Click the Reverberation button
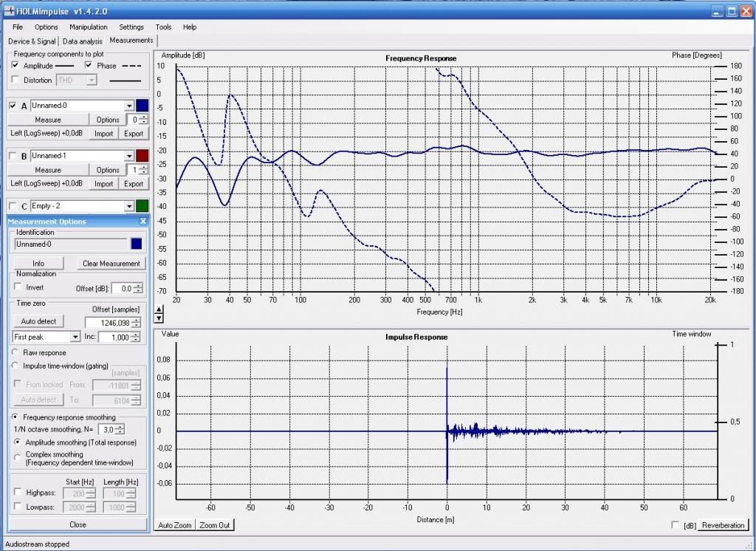The height and width of the screenshot is (551, 756). tap(723, 525)
